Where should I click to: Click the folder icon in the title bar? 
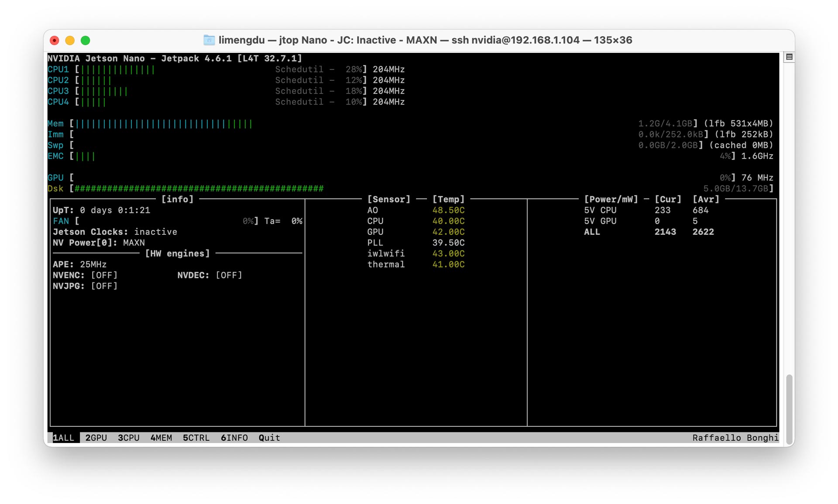(209, 40)
